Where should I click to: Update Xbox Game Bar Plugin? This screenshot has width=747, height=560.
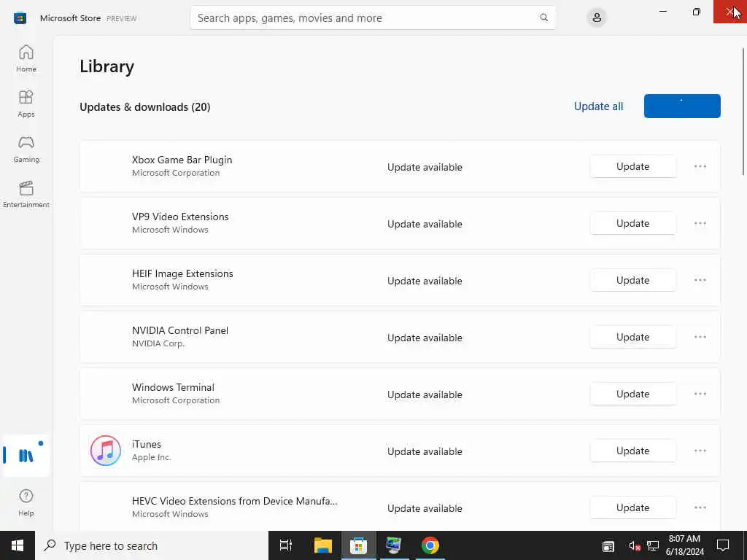tap(632, 166)
